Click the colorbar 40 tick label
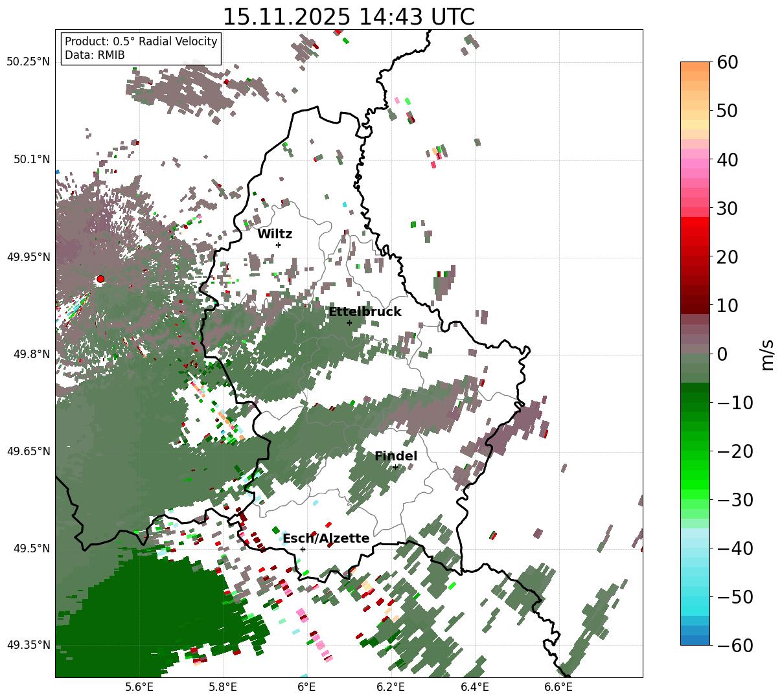The width and height of the screenshot is (782, 700). tap(726, 159)
